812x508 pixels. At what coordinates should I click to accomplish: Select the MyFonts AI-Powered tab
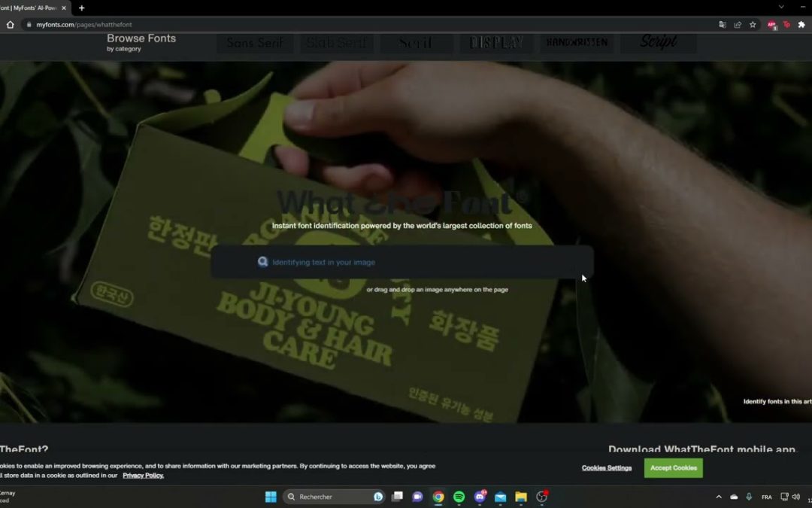29,8
